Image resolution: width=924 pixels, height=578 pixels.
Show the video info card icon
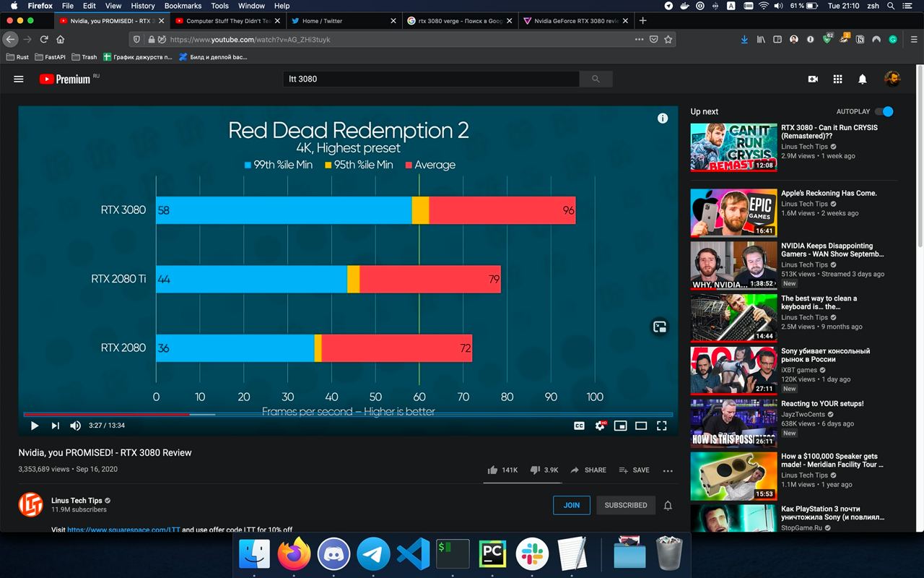pyautogui.click(x=663, y=118)
